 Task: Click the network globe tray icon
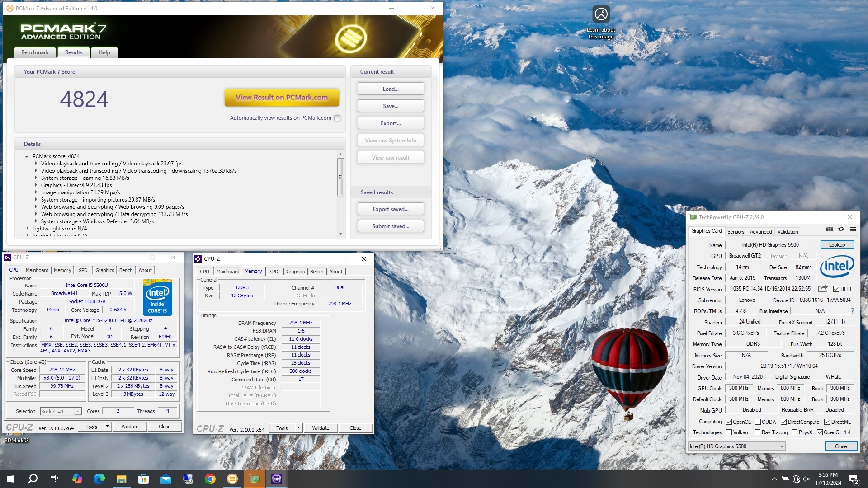pos(796,479)
